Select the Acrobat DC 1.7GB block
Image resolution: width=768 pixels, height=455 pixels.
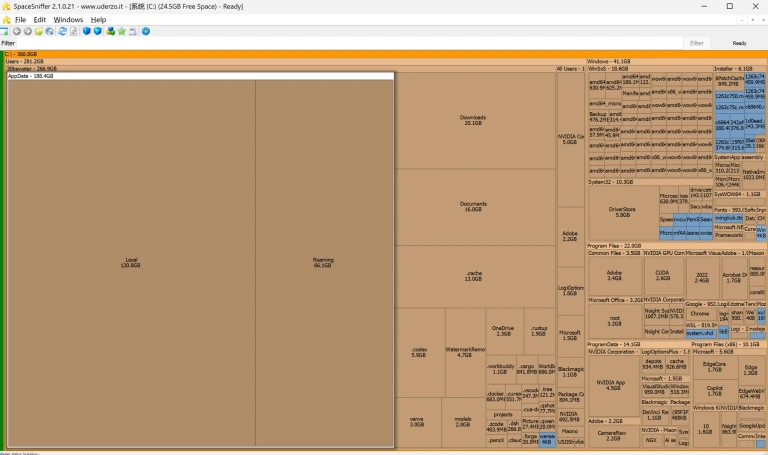click(734, 278)
